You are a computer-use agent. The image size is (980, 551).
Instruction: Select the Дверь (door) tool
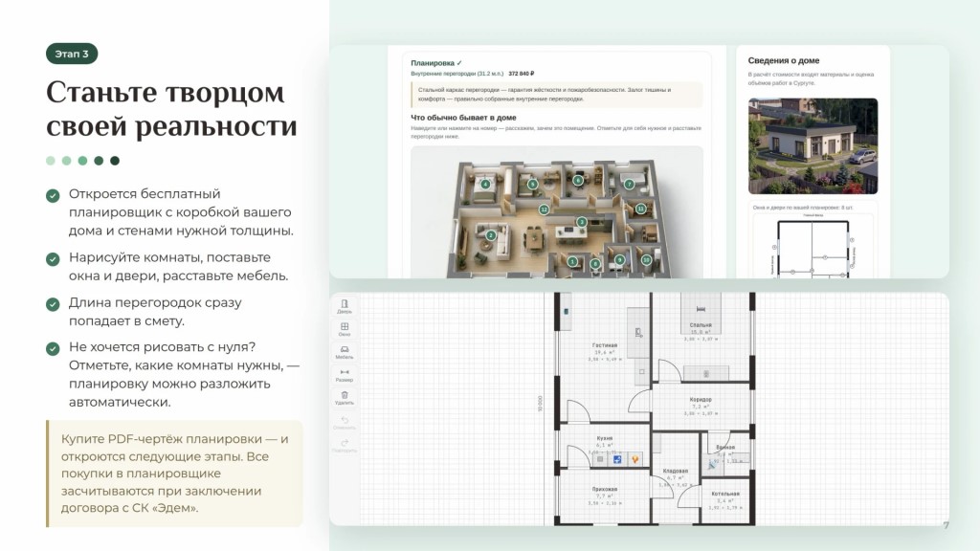pos(345,305)
